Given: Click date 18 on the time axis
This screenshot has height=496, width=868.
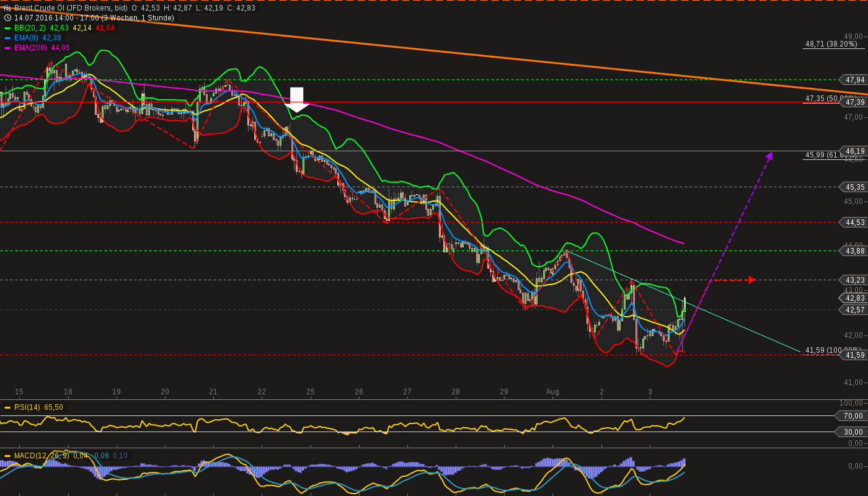Looking at the screenshot, I should (x=68, y=392).
